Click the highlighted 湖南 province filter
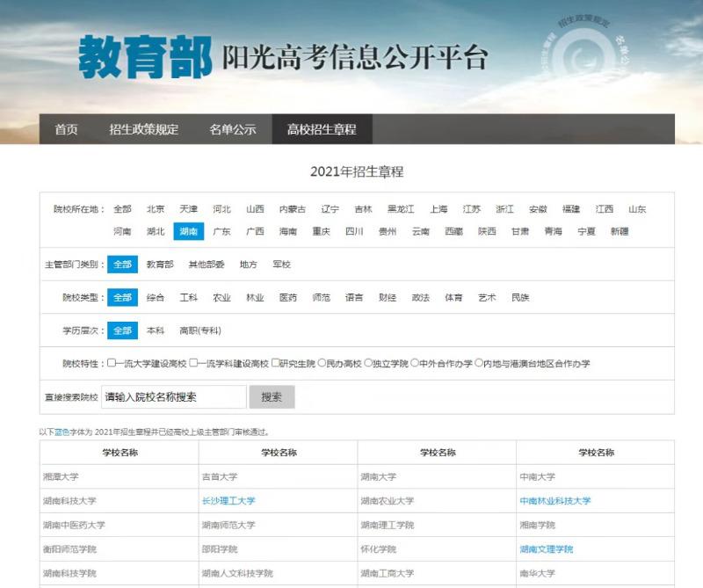 [x=189, y=231]
